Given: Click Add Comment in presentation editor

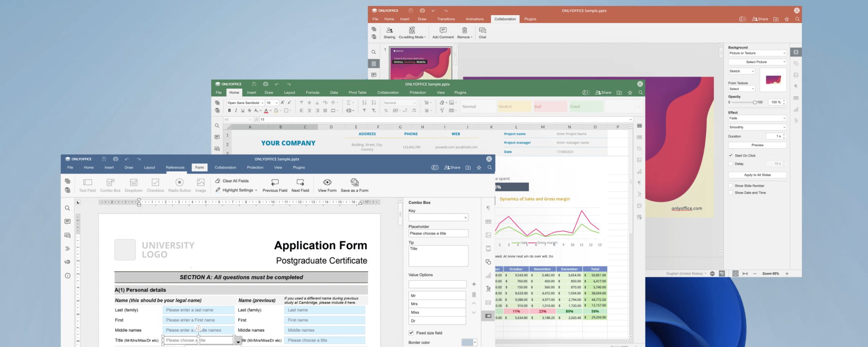Looking at the screenshot, I should click(x=443, y=33).
